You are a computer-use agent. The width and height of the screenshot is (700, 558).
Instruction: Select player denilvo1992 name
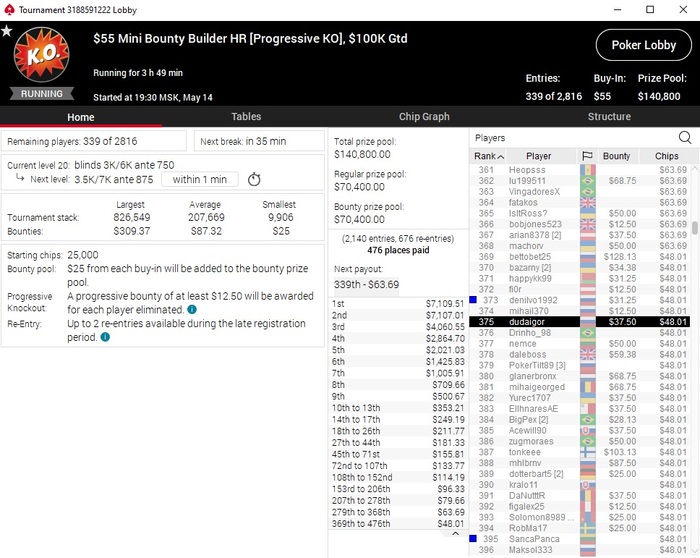click(533, 300)
